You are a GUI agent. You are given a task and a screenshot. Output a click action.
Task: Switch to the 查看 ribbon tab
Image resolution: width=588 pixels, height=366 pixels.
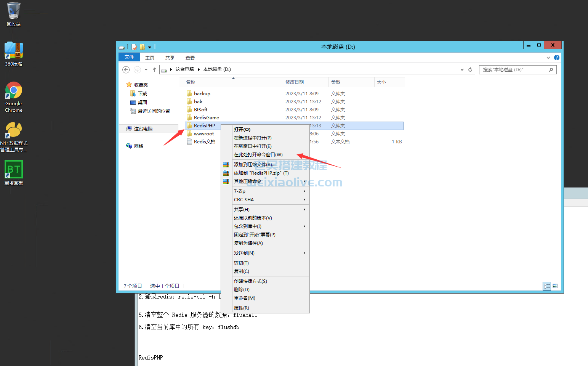(x=190, y=57)
